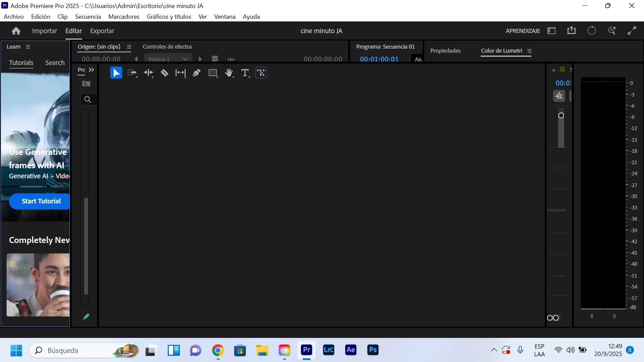Image resolution: width=644 pixels, height=362 pixels.
Task: Select the Track Select Forward tool
Action: [x=132, y=73]
